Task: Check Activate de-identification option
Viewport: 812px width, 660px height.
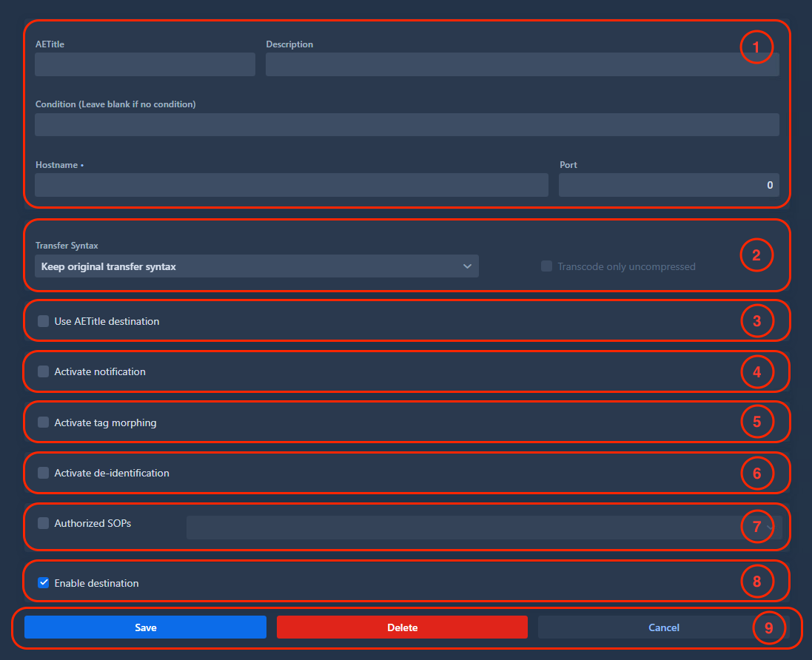Action: [44, 473]
